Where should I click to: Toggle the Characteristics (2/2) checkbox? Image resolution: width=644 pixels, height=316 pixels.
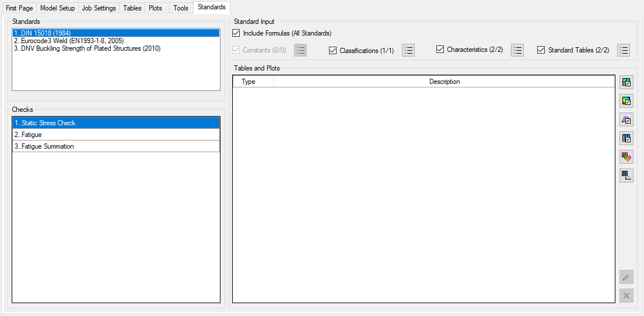pos(440,50)
